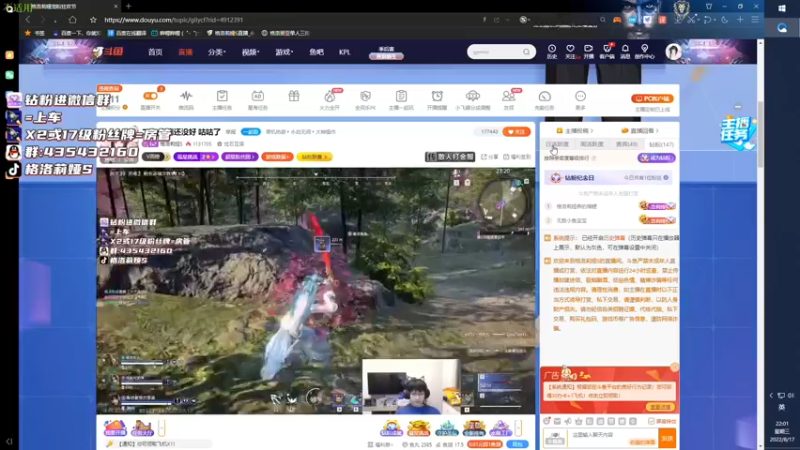The height and width of the screenshot is (450, 800).
Task: Open the 客户端 download icon
Action: coord(607,51)
